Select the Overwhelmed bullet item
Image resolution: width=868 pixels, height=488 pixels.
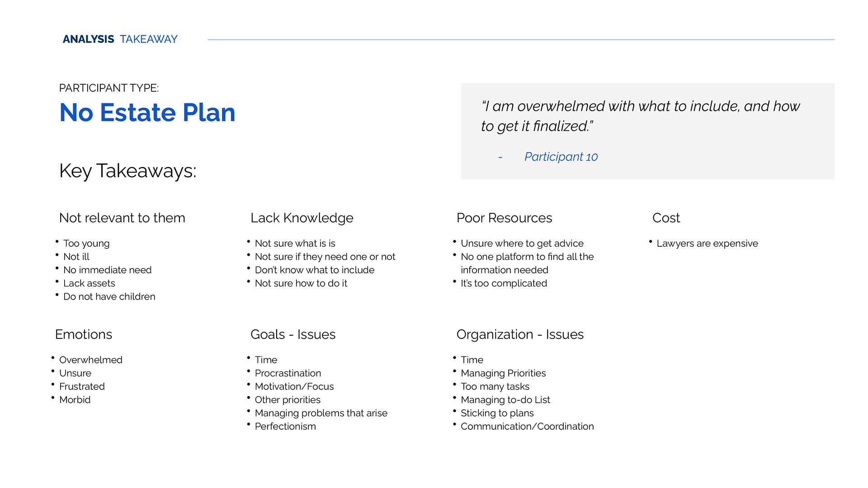[x=91, y=360]
